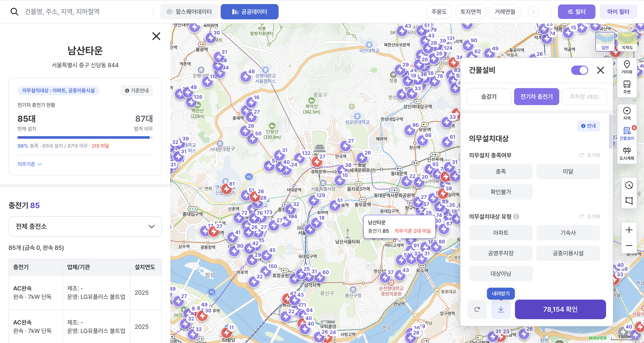Click the search magnifier icon
644x343 pixels.
(x=14, y=12)
